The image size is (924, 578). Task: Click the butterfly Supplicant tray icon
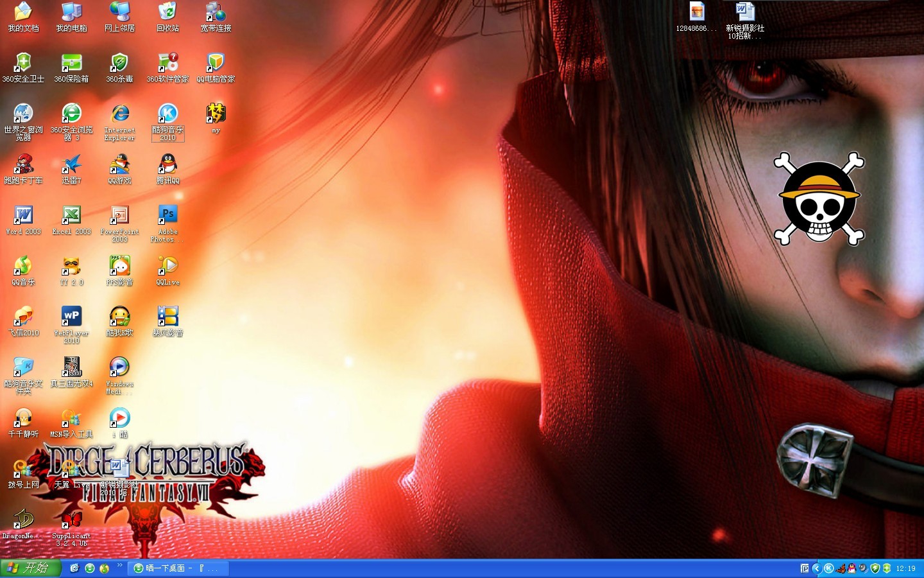pos(841,568)
